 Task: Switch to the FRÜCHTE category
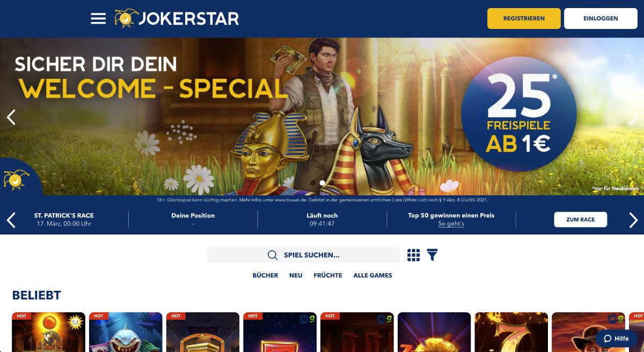328,275
